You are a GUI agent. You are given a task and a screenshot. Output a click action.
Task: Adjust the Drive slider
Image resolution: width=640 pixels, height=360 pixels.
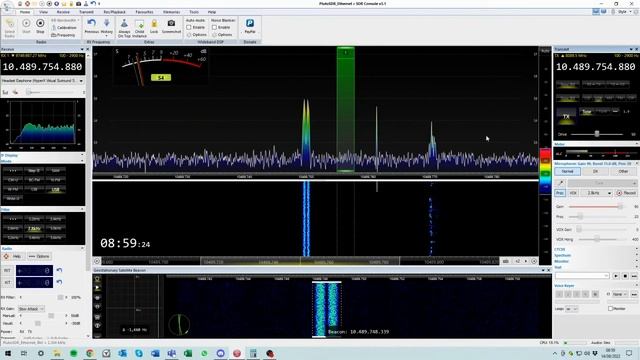[597, 134]
